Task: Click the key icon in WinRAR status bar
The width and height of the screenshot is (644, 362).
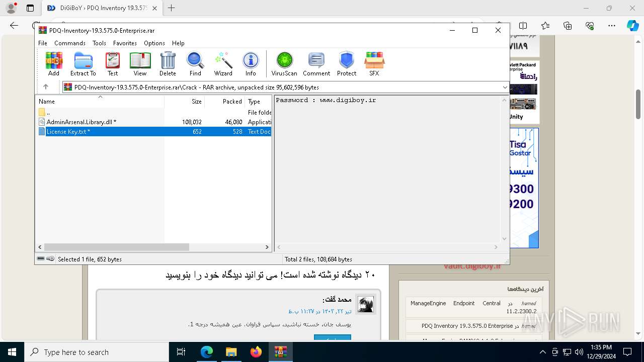Action: (x=50, y=259)
